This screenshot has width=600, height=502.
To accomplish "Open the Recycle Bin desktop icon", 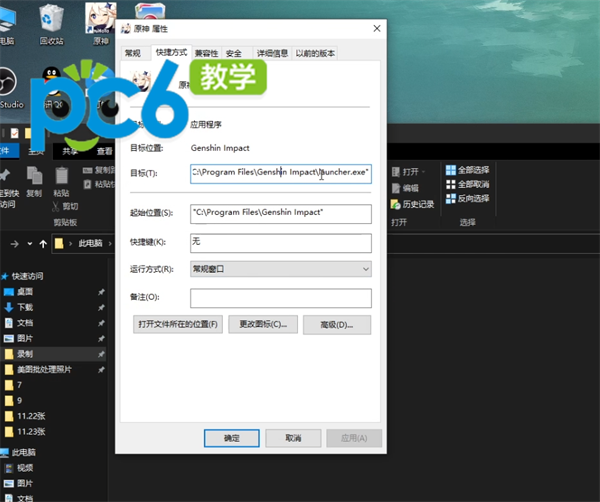I will [51, 24].
